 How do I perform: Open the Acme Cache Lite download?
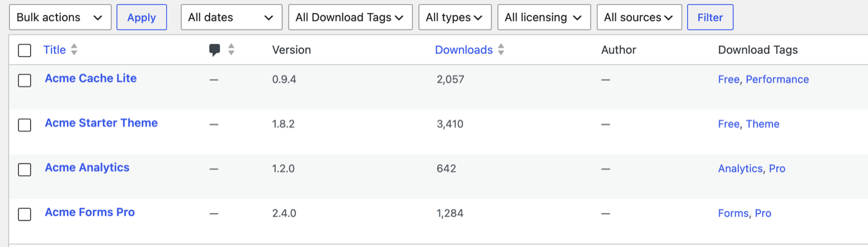91,79
